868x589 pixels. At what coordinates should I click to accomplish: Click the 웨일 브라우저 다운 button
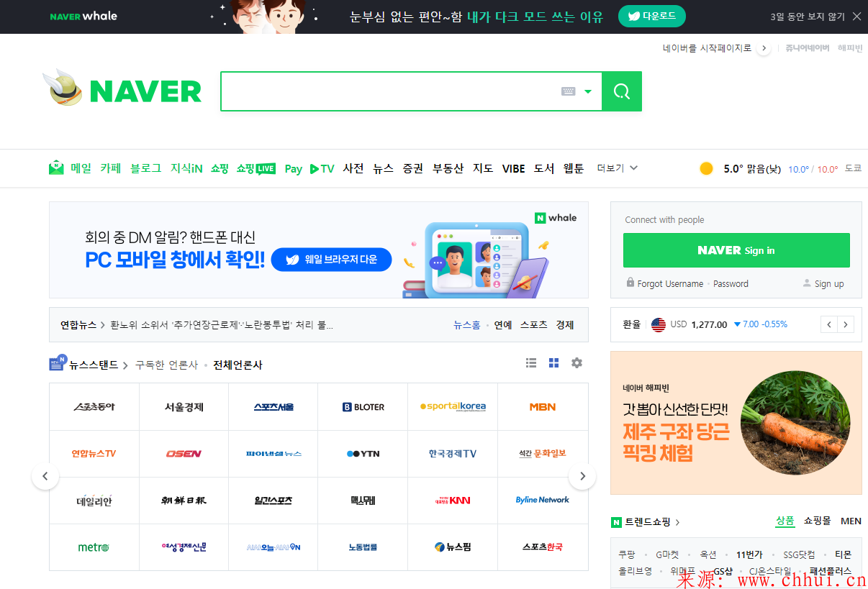tap(332, 260)
